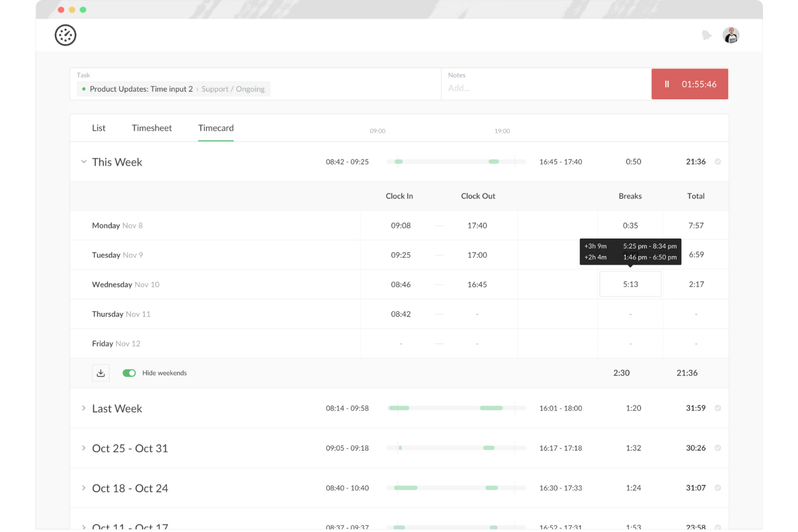Image resolution: width=798 pixels, height=532 pixels.
Task: Disable the Hide weekends toggle
Action: [129, 372]
